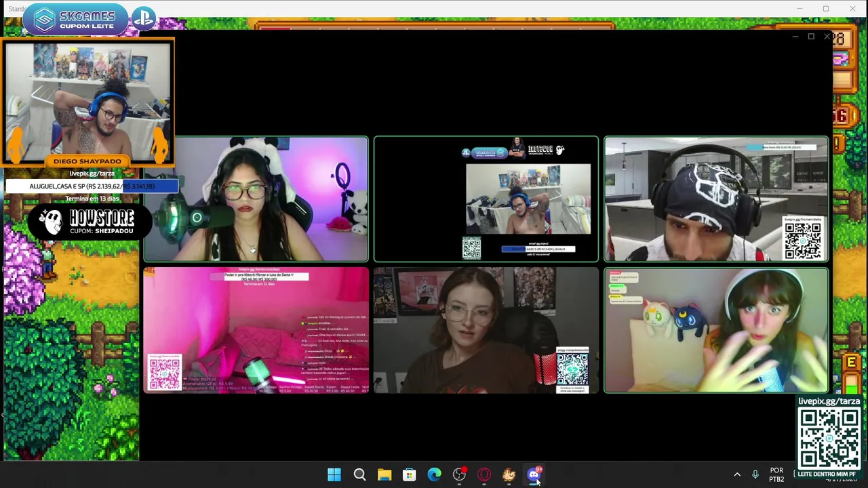Minimize the Stardew Valley window
The width and height of the screenshot is (868, 488).
coord(800,9)
